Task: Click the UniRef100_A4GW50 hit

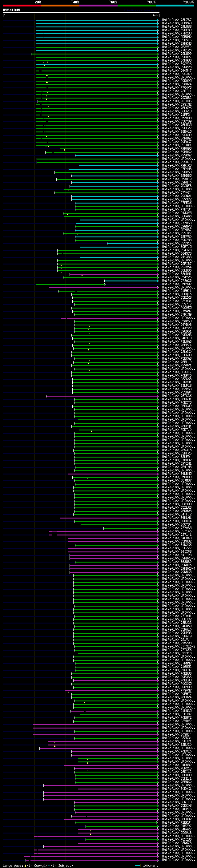Action: tap(176, 626)
